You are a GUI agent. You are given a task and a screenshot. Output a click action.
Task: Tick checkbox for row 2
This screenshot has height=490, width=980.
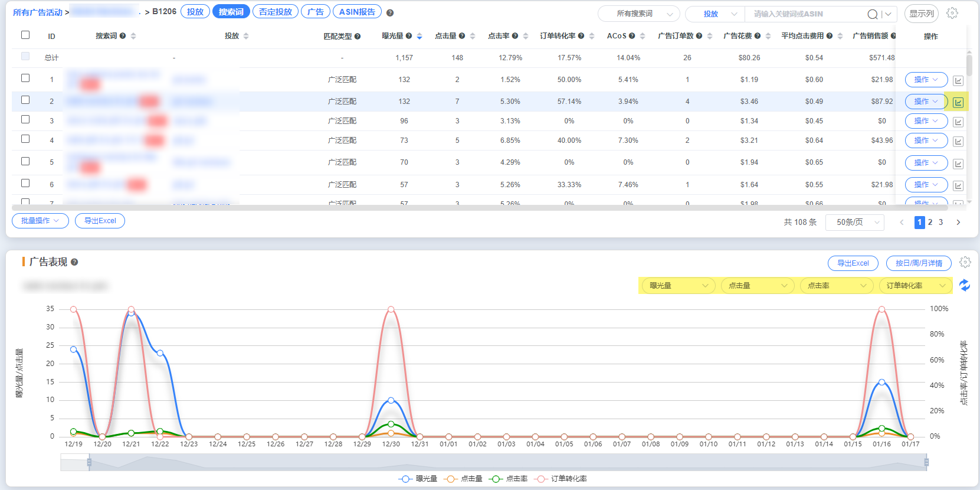pos(25,100)
